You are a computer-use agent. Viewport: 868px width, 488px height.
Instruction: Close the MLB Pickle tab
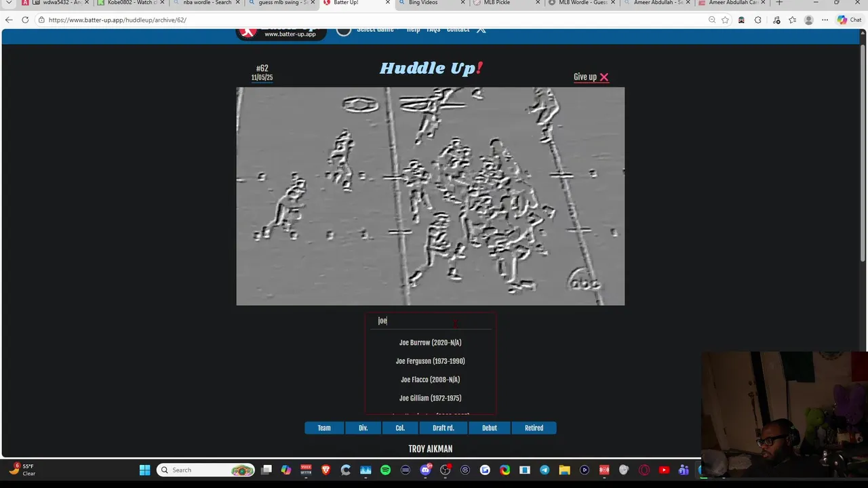coord(538,3)
